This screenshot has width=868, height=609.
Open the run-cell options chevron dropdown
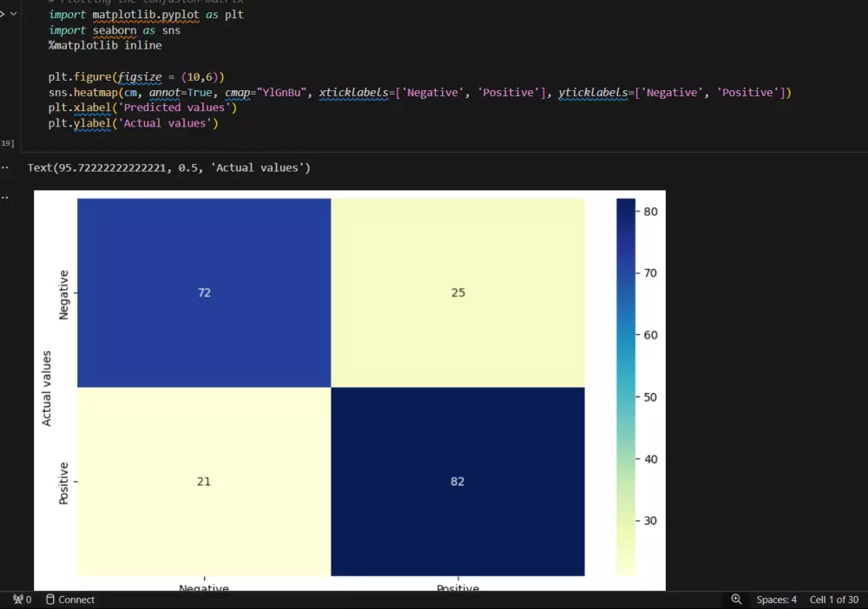[x=13, y=14]
